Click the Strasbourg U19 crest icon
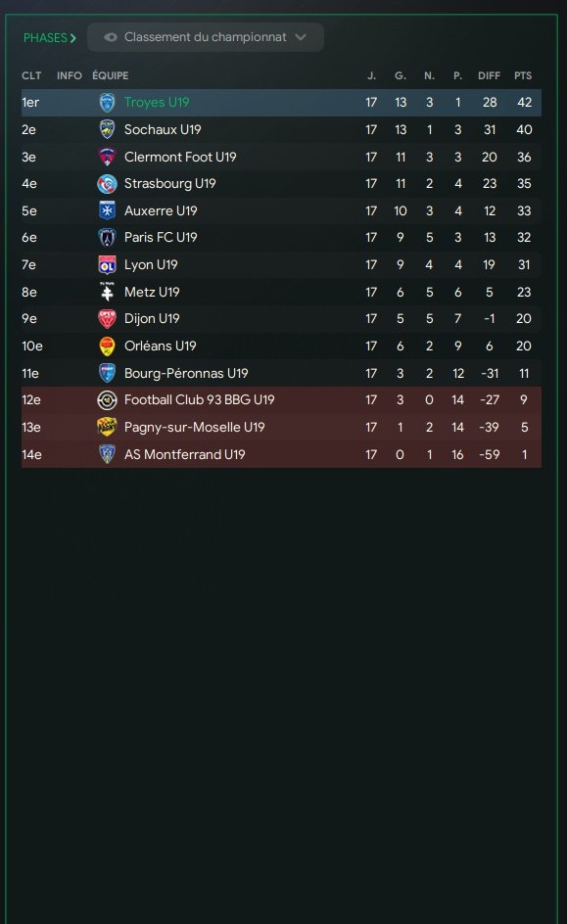Image resolution: width=567 pixels, height=924 pixels. click(x=107, y=184)
